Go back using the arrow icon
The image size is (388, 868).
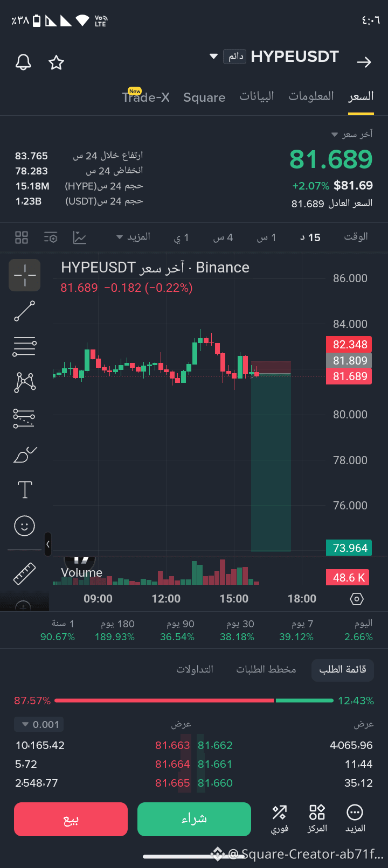[x=364, y=62]
